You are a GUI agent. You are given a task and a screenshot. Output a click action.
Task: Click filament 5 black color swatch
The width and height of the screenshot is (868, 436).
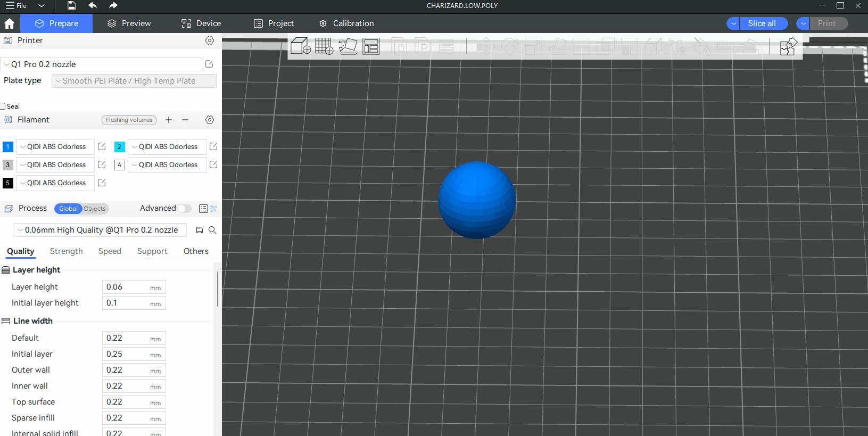[x=8, y=183]
